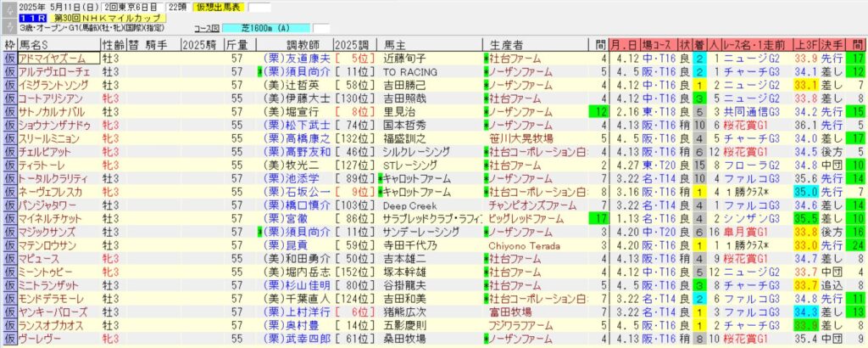Click trainer (美)辻哲英

point(292,85)
